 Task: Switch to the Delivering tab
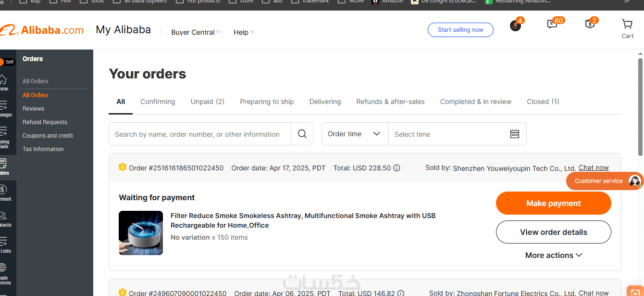coord(325,102)
